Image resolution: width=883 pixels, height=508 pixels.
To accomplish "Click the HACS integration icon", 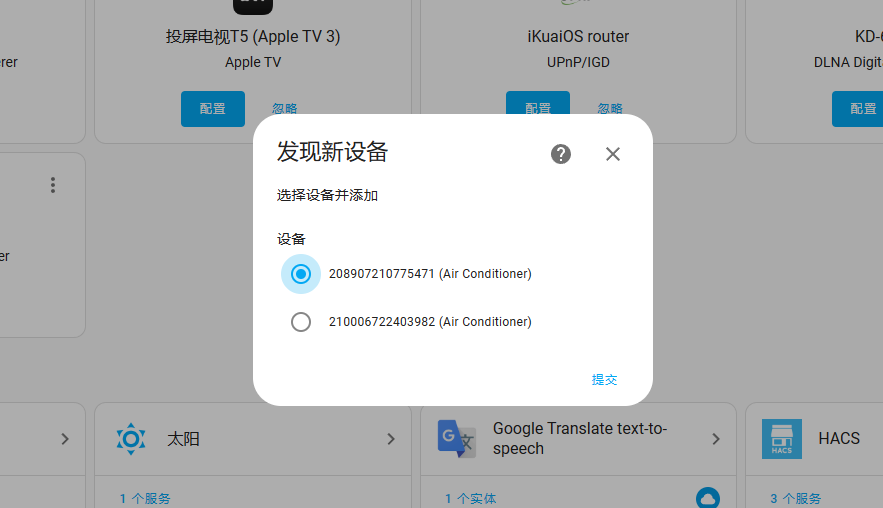I will tap(782, 439).
